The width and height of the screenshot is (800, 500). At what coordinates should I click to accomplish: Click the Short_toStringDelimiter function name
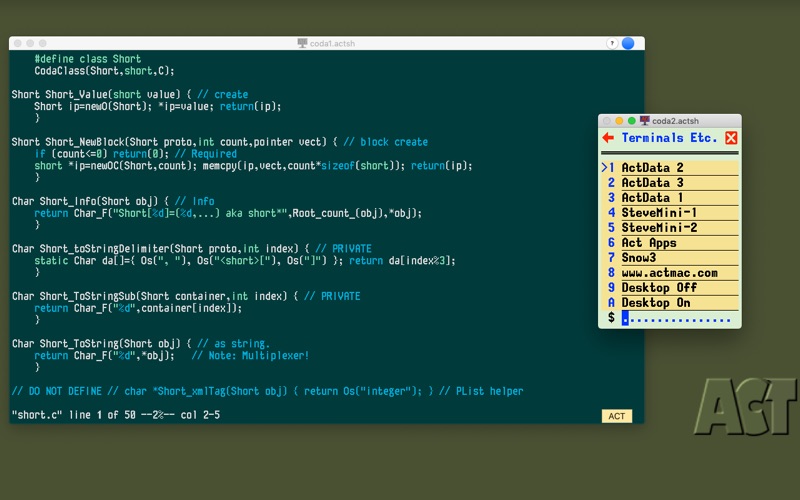(x=105, y=248)
